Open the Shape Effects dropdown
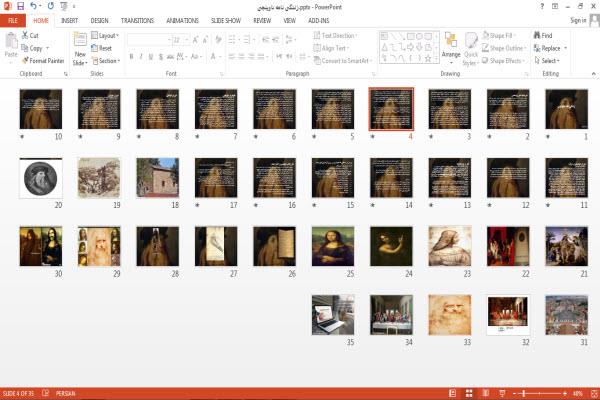This screenshot has width=600, height=400. (503, 61)
